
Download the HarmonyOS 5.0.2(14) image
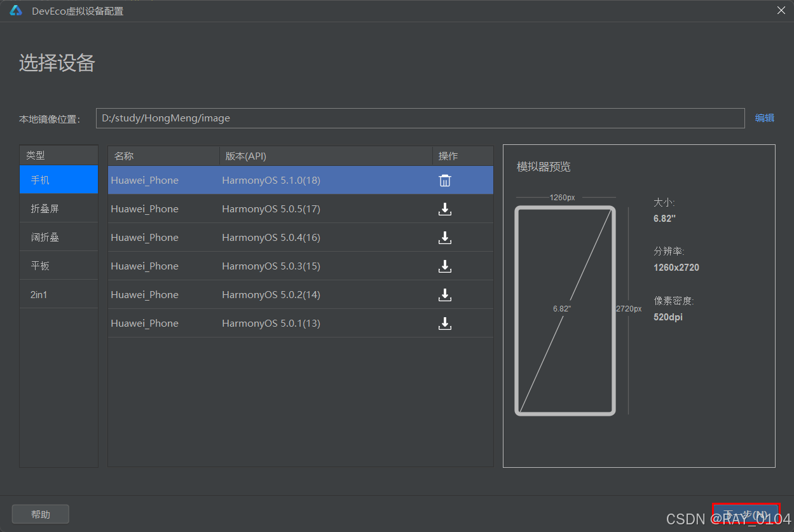tap(445, 295)
